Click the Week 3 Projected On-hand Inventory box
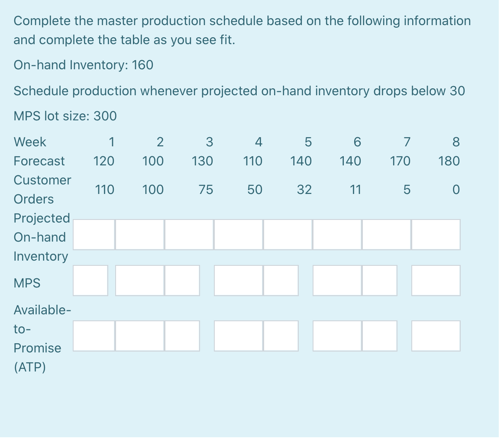 tap(188, 234)
